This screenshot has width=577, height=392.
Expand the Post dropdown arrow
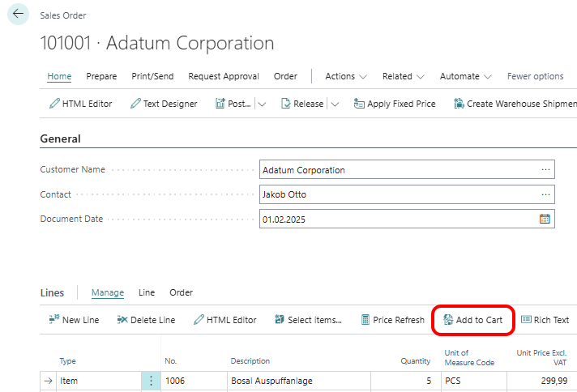262,104
